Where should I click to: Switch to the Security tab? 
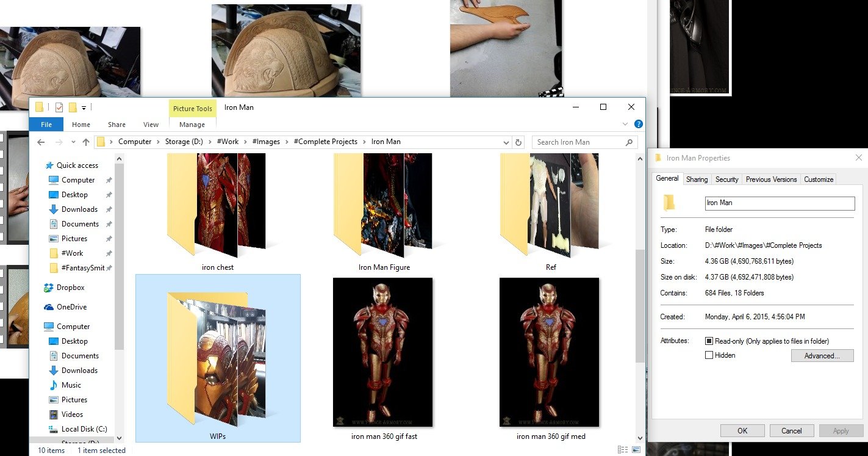point(726,179)
